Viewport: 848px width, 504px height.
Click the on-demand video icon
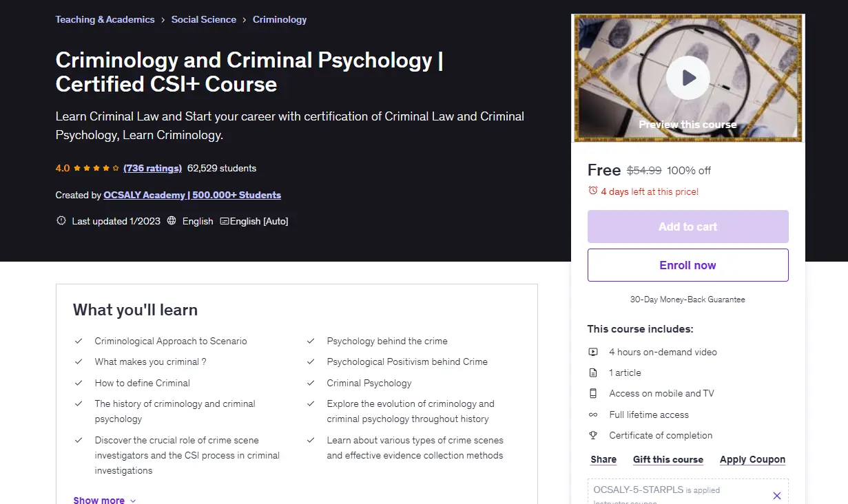[592, 352]
